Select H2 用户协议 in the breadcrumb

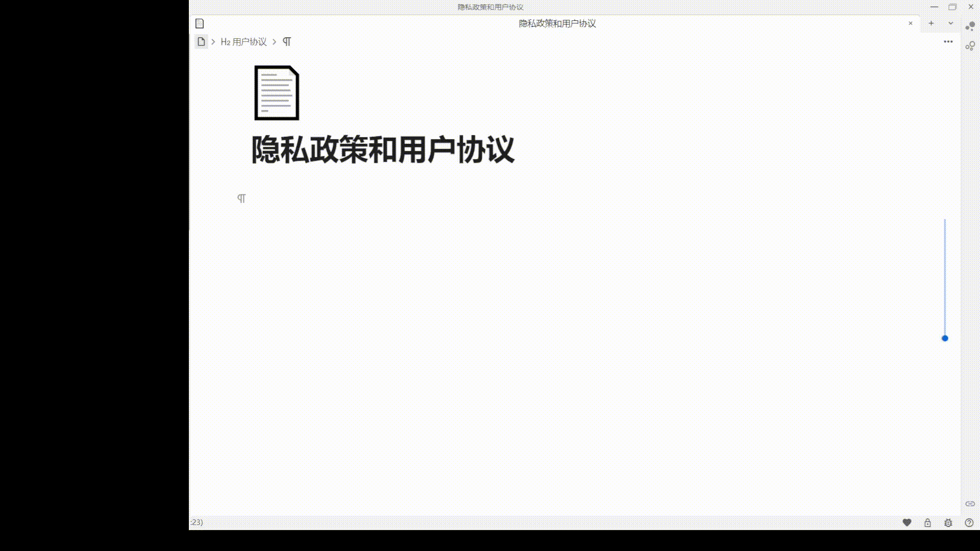tap(244, 42)
